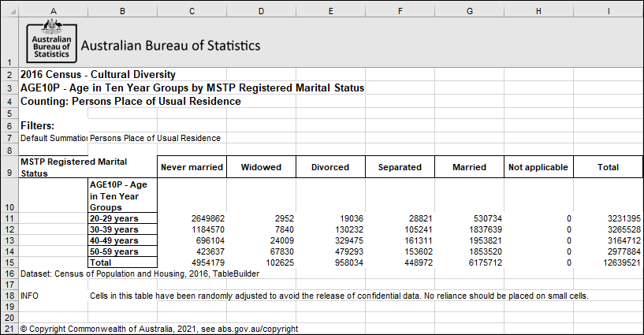Click the 'Separated' column heading cell
Image resolution: width=644 pixels, height=335 pixels.
[x=400, y=167]
